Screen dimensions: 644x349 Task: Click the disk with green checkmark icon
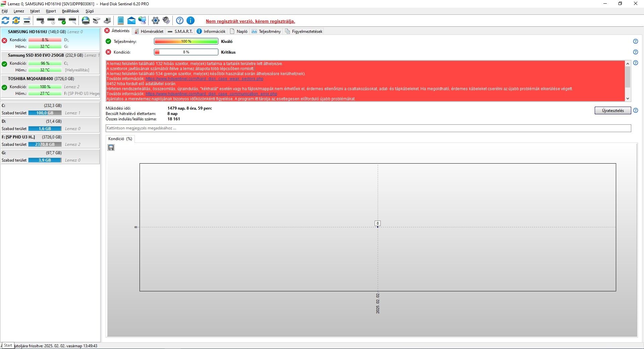pyautogui.click(x=62, y=21)
